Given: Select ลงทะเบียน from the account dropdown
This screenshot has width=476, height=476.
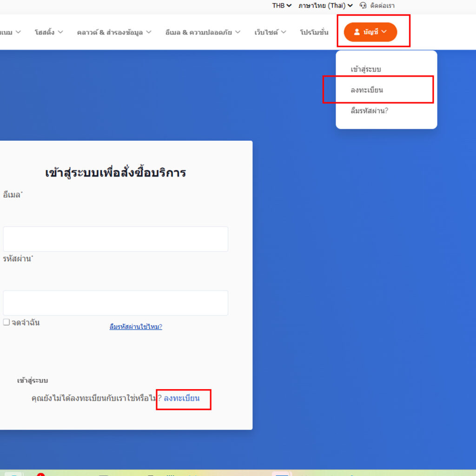Looking at the screenshot, I should (366, 90).
